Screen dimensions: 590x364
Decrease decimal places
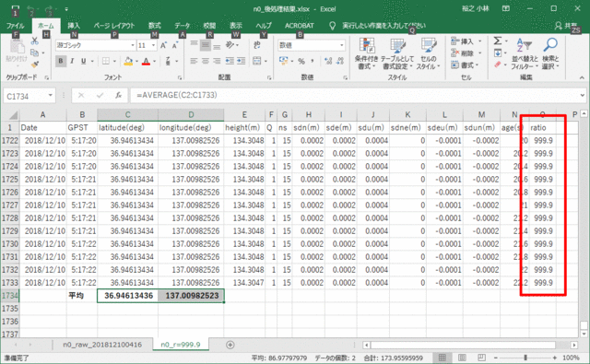click(340, 61)
